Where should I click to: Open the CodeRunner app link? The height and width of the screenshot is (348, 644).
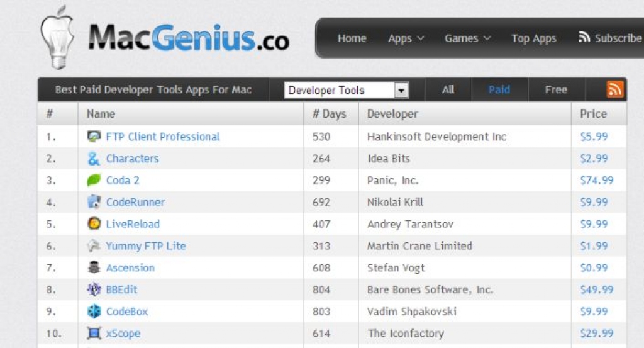(135, 202)
